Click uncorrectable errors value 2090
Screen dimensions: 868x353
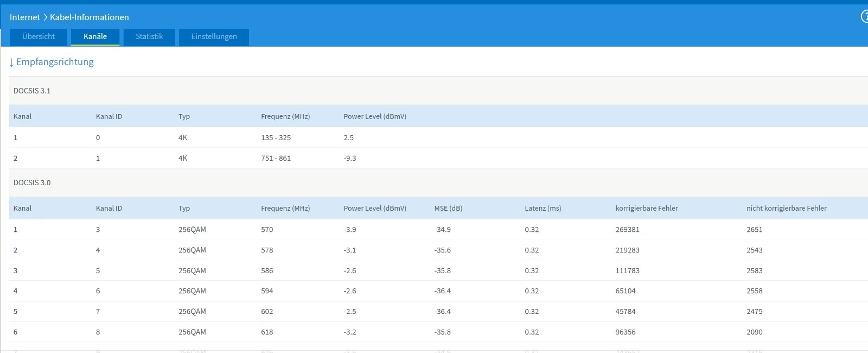click(x=754, y=332)
